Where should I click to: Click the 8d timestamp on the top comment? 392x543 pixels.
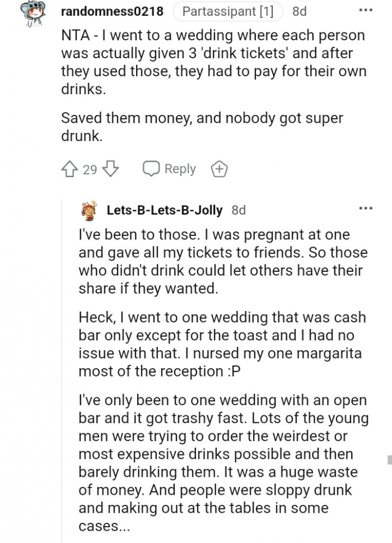(298, 11)
